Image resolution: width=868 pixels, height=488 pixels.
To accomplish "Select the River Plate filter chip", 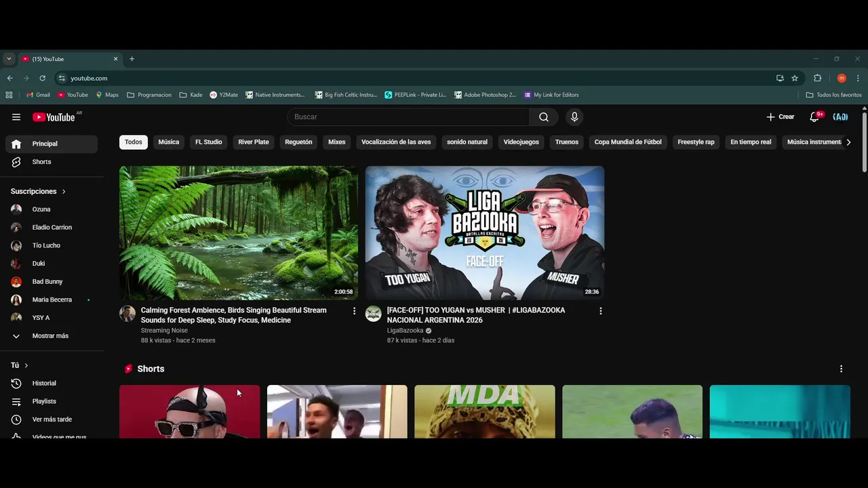I will pyautogui.click(x=254, y=142).
